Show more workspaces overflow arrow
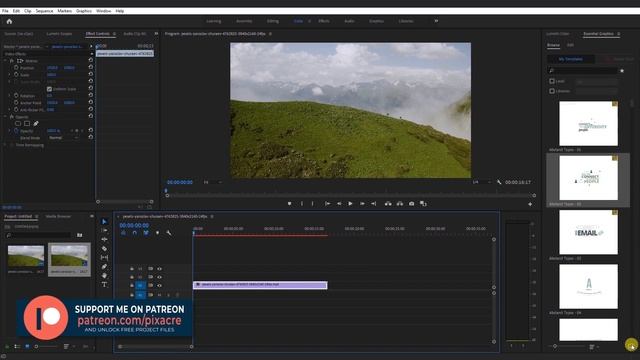 [436, 21]
